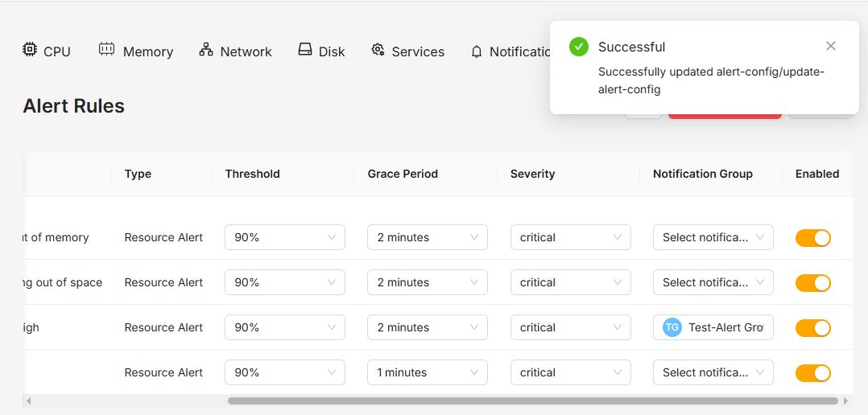Image resolution: width=868 pixels, height=415 pixels.
Task: Click the TG avatar in Test-Alert Group
Action: coord(672,327)
